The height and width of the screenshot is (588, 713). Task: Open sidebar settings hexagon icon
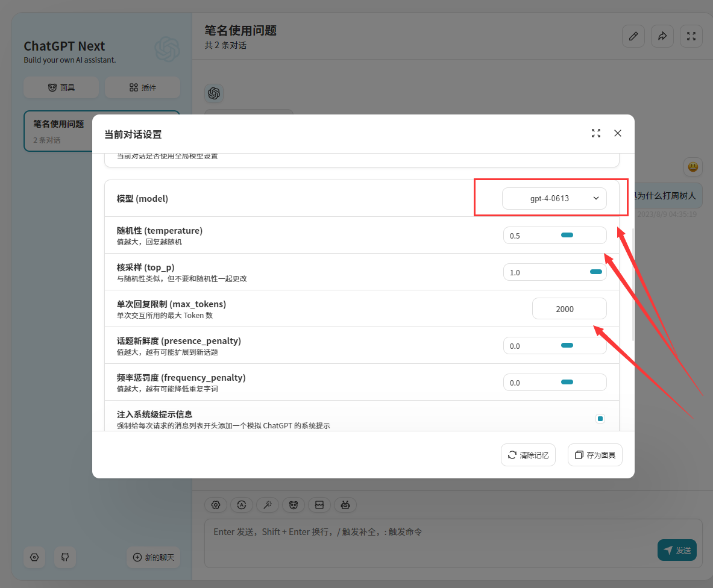[34, 557]
